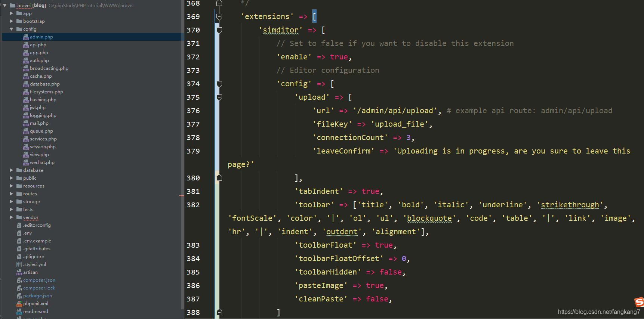Image resolution: width=644 pixels, height=319 pixels.
Task: Select the .env.example file
Action: pos(37,241)
